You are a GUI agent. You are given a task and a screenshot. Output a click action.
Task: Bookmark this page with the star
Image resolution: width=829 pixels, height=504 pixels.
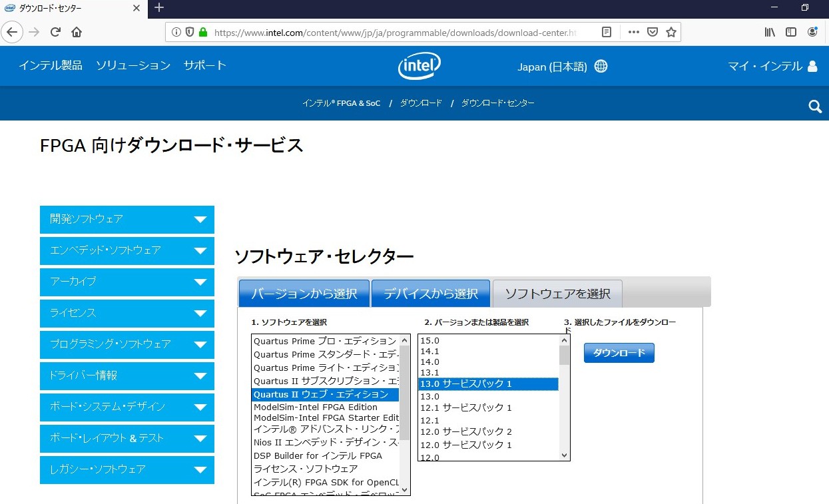pyautogui.click(x=671, y=32)
